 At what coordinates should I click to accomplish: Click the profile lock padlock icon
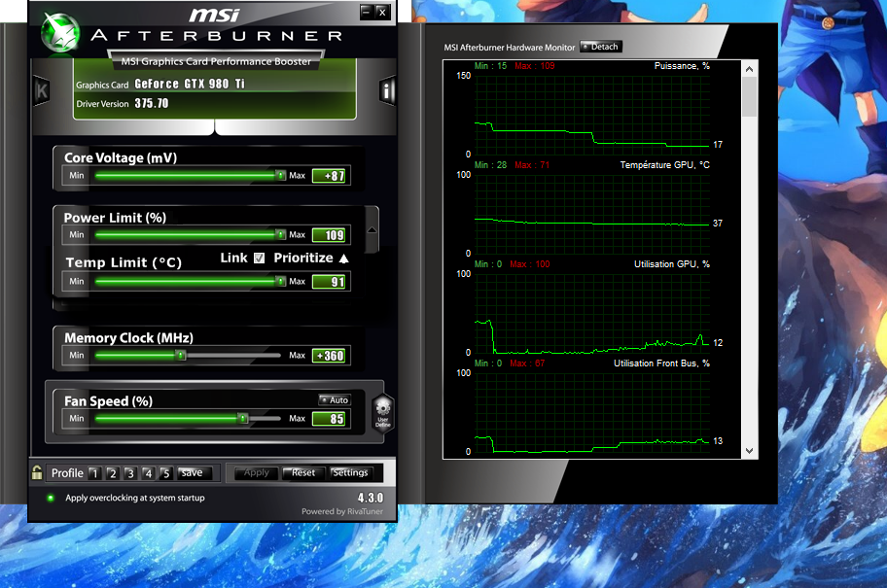coord(37,472)
